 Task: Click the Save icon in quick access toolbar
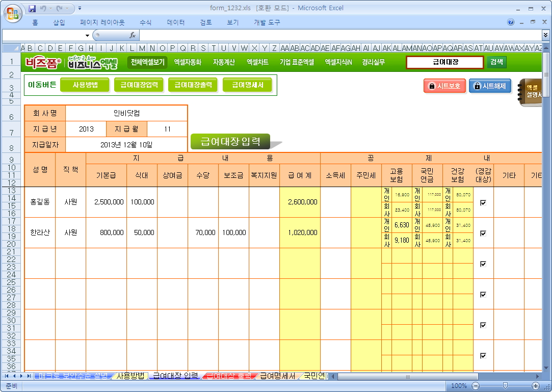33,9
